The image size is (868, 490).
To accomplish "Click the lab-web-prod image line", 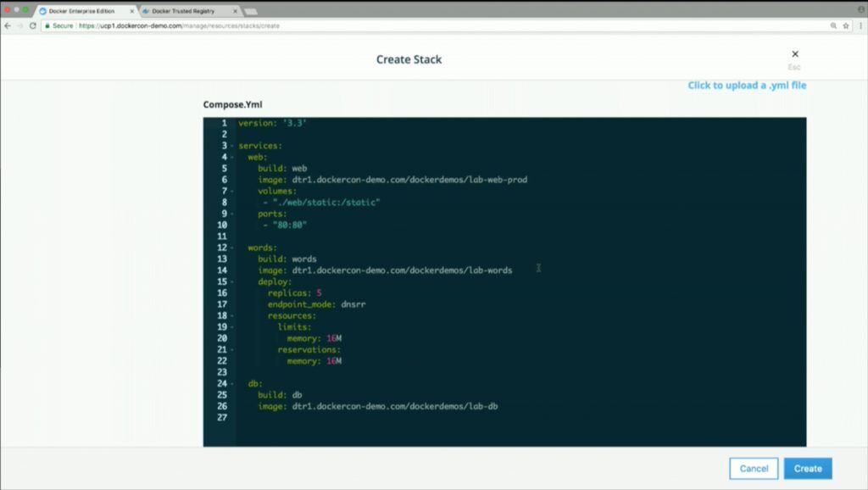I will 392,180.
